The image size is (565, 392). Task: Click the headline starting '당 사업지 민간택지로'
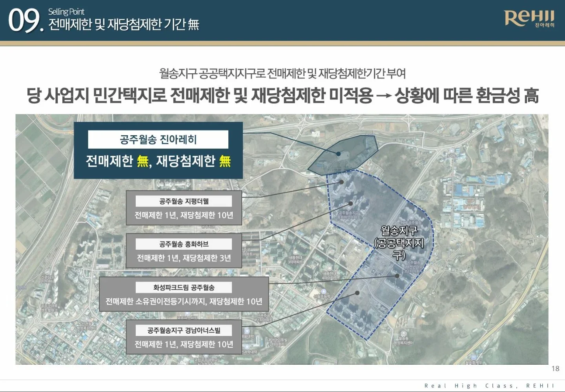coord(282,95)
